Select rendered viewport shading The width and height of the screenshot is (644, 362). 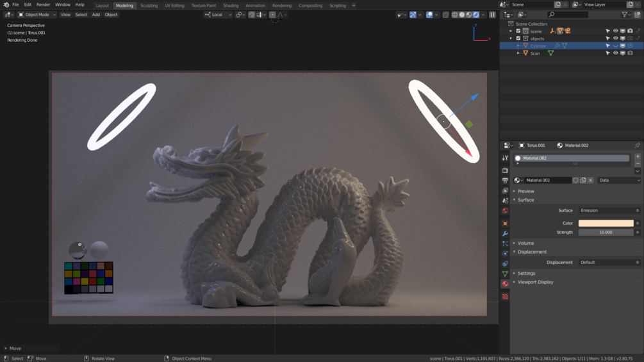pyautogui.click(x=476, y=15)
